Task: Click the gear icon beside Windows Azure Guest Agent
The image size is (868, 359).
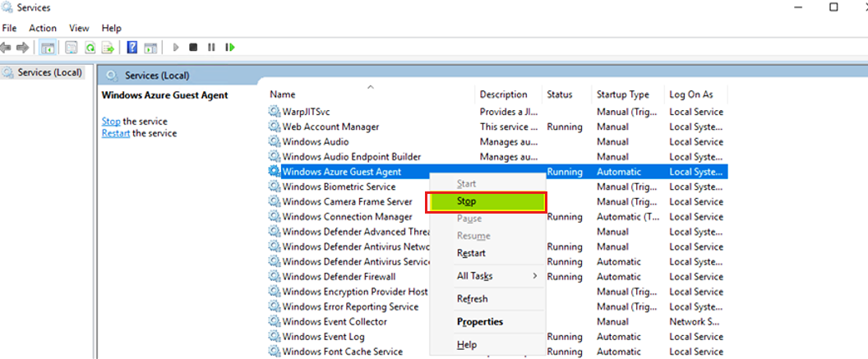Action: pos(274,172)
